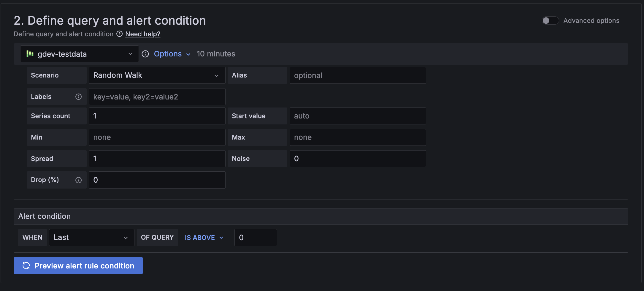Open the Random Walk scenario dropdown
644x291 pixels.
(x=157, y=75)
